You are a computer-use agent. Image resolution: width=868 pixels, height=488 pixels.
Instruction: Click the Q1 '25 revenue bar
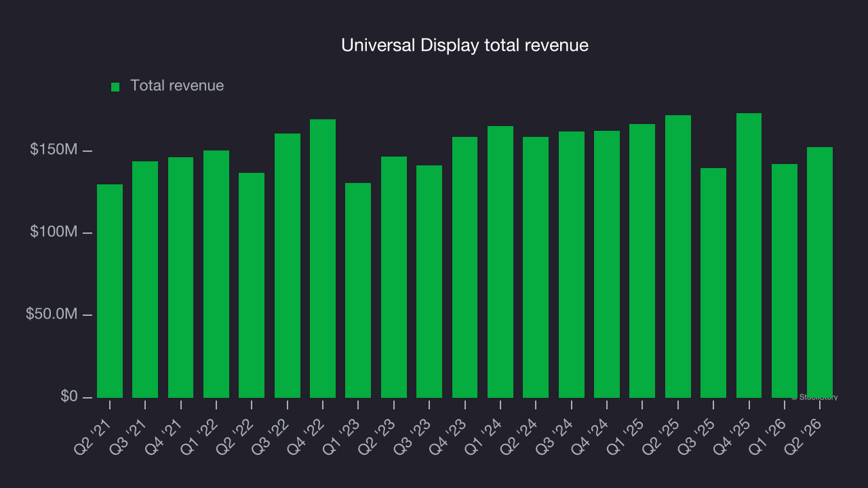(642, 261)
